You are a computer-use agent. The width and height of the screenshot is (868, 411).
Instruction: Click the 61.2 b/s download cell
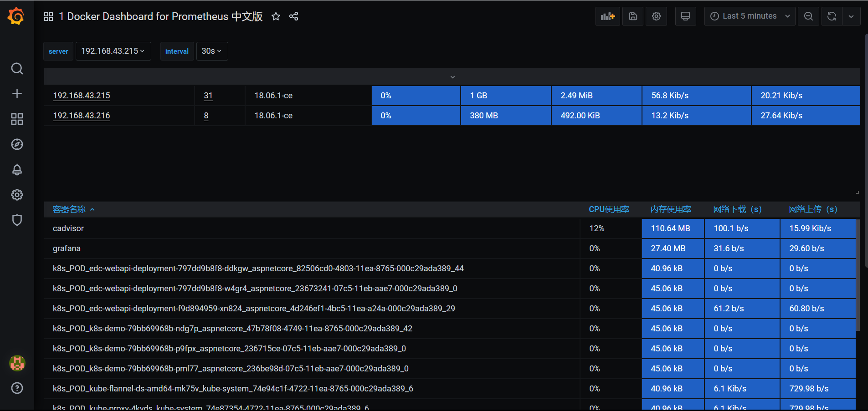(x=742, y=309)
